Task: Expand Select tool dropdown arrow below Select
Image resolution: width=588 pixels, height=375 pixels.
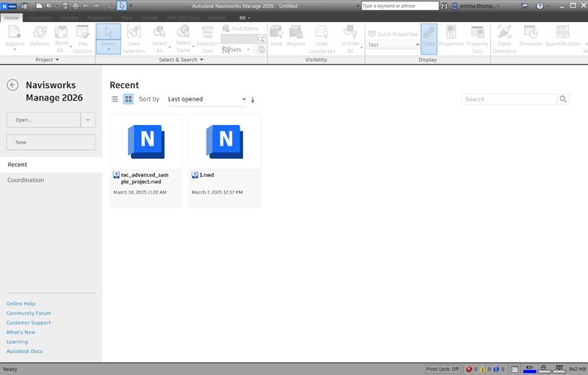Action: pos(108,49)
